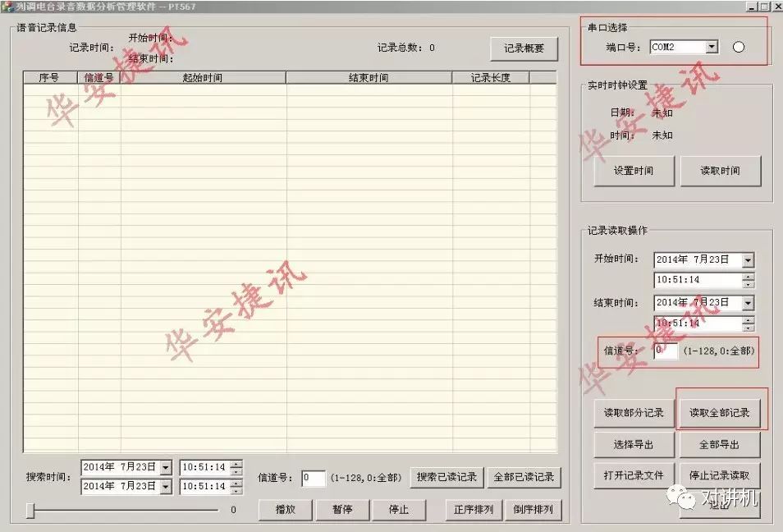
Task: Click the application icon in the title bar
Action: 7,7
